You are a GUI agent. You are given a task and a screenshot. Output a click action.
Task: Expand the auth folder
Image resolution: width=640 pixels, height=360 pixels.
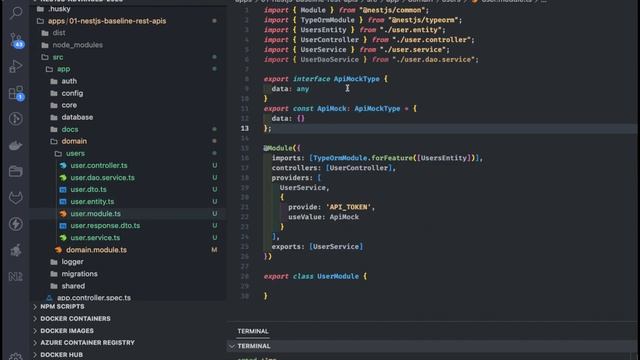pyautogui.click(x=69, y=81)
